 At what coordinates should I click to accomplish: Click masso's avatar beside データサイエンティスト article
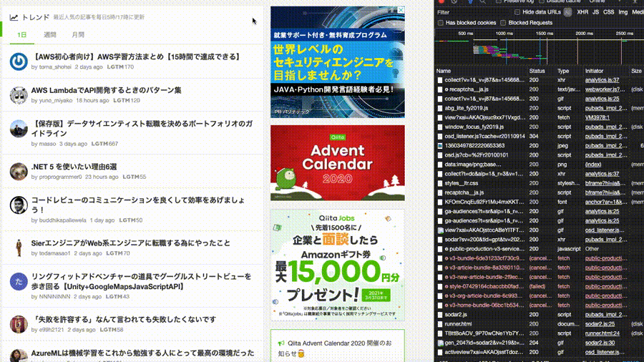point(19,129)
